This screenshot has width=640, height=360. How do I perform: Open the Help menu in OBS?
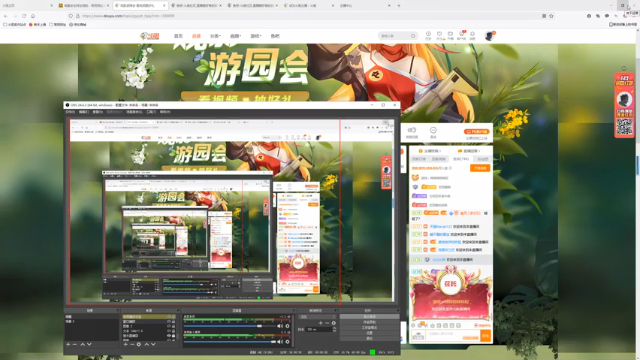click(x=165, y=111)
